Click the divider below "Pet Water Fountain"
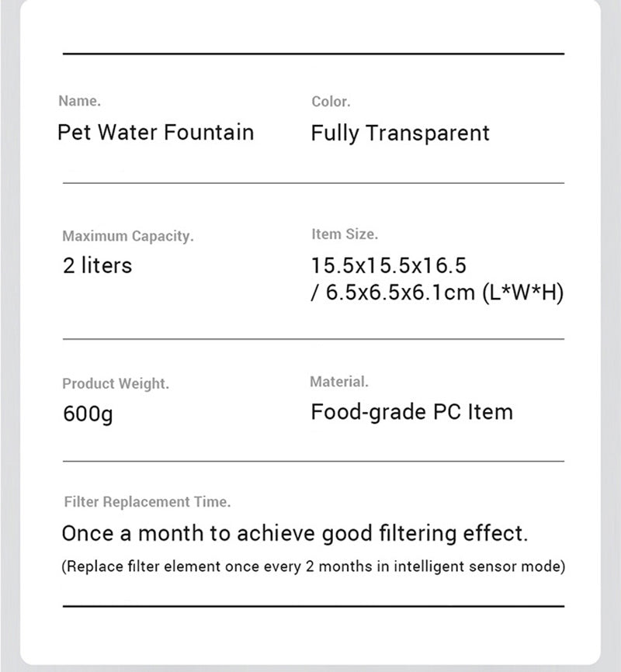 coord(313,183)
